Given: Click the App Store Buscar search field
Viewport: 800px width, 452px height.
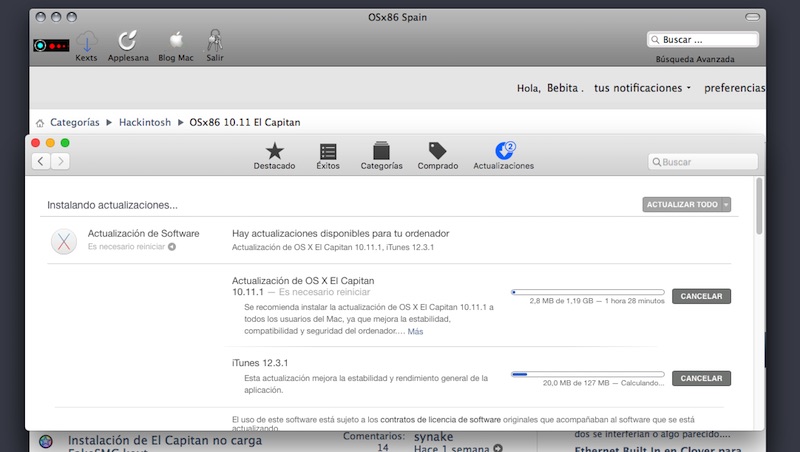Looking at the screenshot, I should [x=703, y=162].
